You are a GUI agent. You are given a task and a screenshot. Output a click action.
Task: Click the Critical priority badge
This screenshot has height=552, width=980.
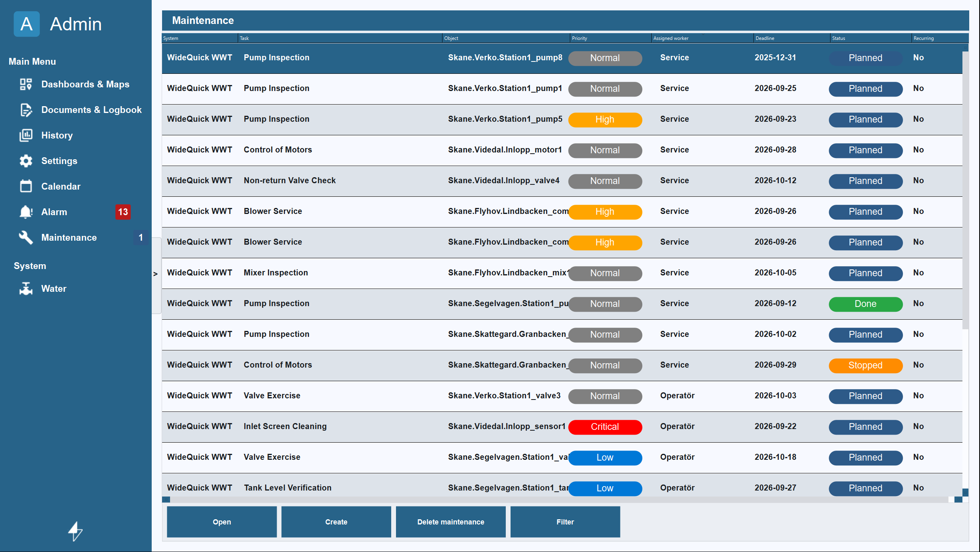point(605,427)
